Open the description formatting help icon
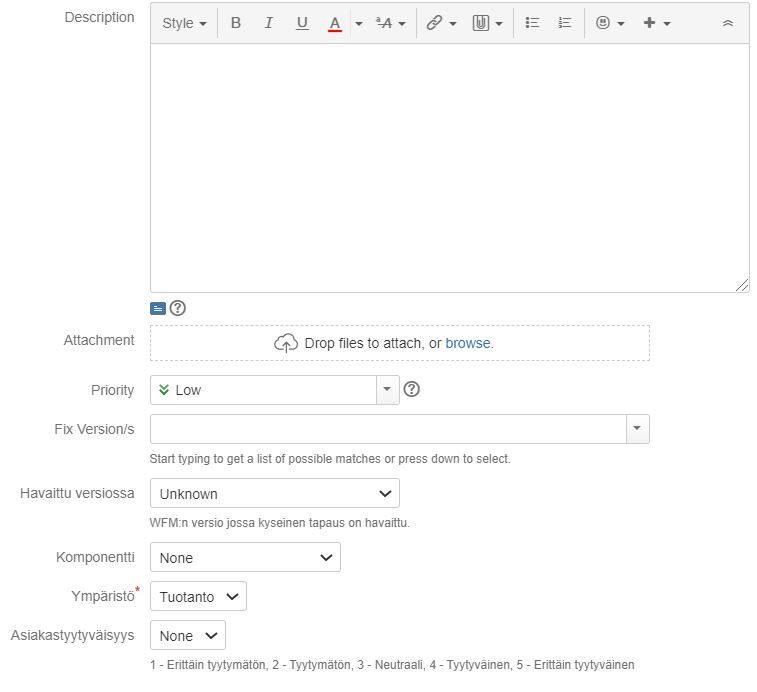The height and width of the screenshot is (692, 757). point(178,308)
